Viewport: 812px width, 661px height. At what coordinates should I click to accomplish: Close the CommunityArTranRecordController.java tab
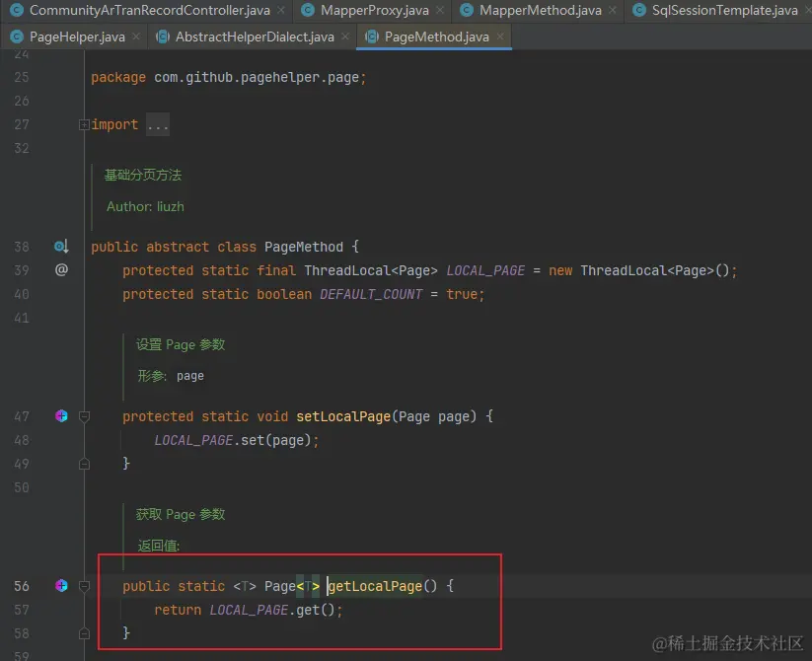click(280, 10)
